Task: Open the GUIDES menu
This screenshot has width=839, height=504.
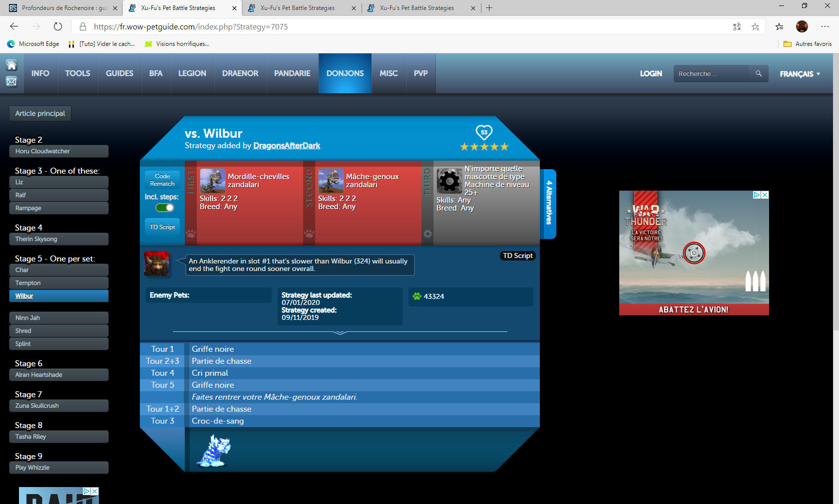Action: pyautogui.click(x=119, y=73)
